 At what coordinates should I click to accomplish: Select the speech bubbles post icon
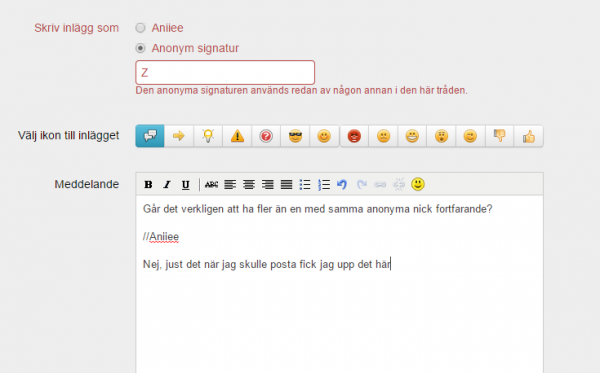pyautogui.click(x=150, y=136)
